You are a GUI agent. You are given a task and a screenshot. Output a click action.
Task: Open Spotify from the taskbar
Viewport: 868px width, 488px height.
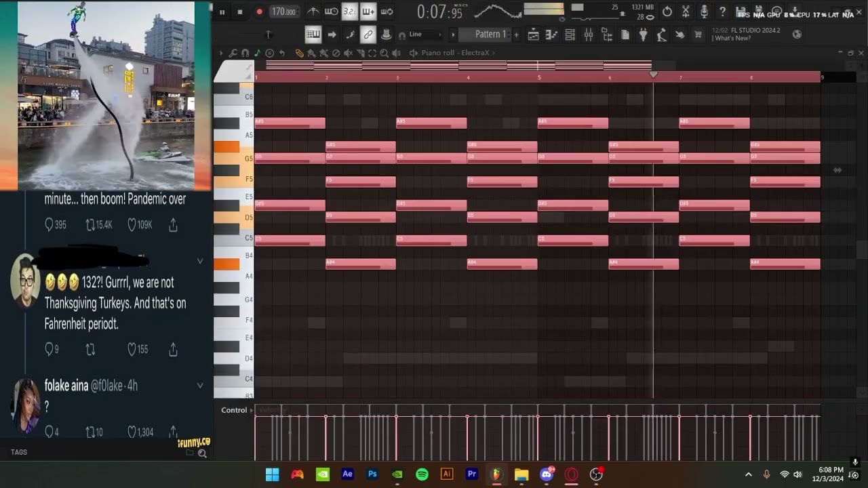click(422, 474)
